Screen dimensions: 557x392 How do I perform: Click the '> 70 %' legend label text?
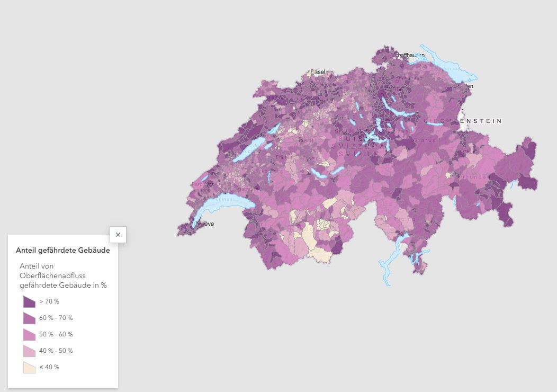(x=49, y=302)
